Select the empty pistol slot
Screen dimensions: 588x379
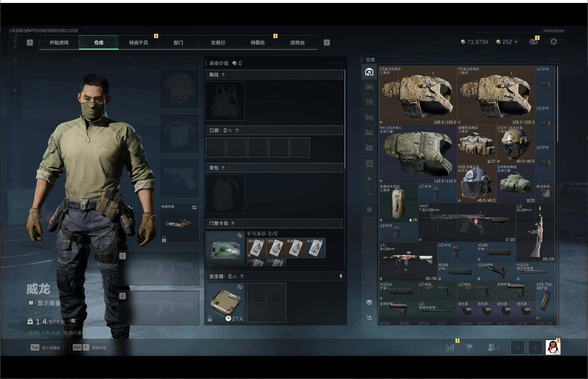179,178
